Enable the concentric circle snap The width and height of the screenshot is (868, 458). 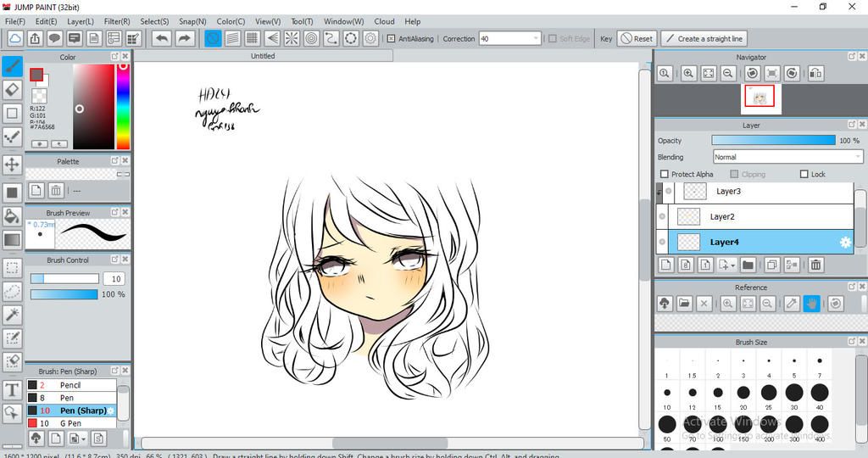[x=312, y=38]
